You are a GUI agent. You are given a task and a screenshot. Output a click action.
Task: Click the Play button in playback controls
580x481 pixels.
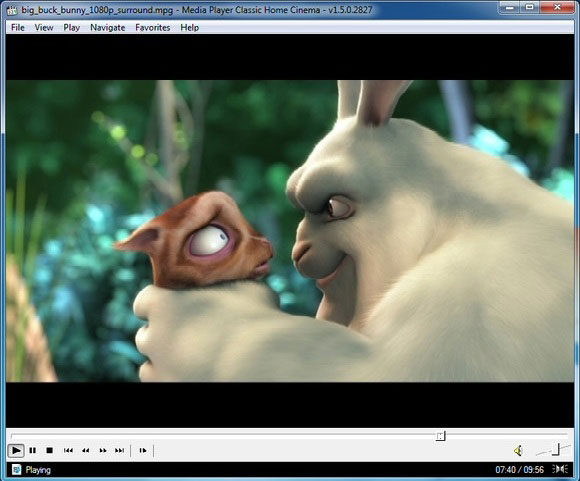click(x=16, y=450)
